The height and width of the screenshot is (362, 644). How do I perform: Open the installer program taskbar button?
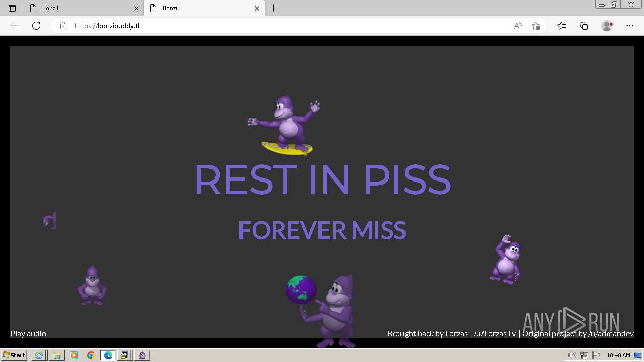tap(125, 355)
